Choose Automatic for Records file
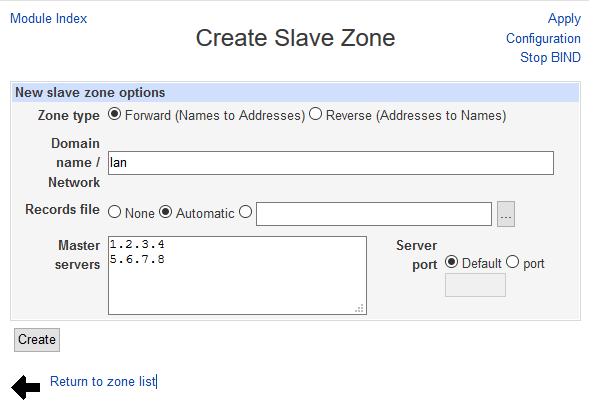 (x=165, y=212)
